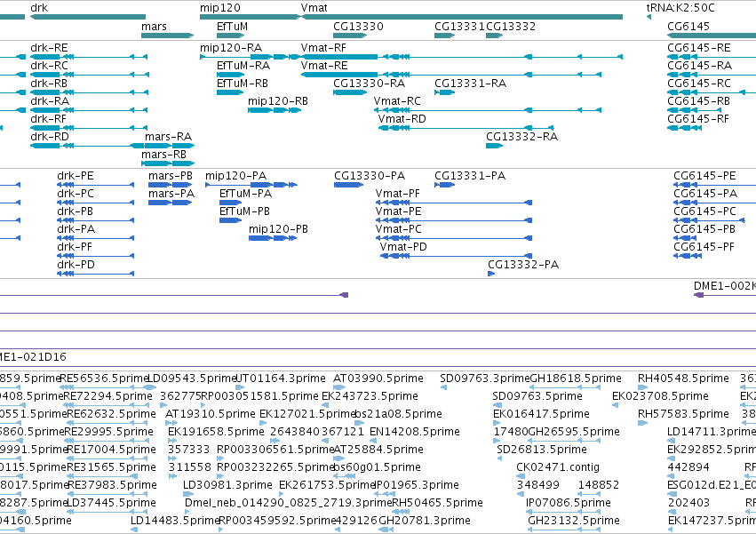This screenshot has height=534, width=756.
Task: Select the tRNA:K2:50C gene label
Action: 680,8
